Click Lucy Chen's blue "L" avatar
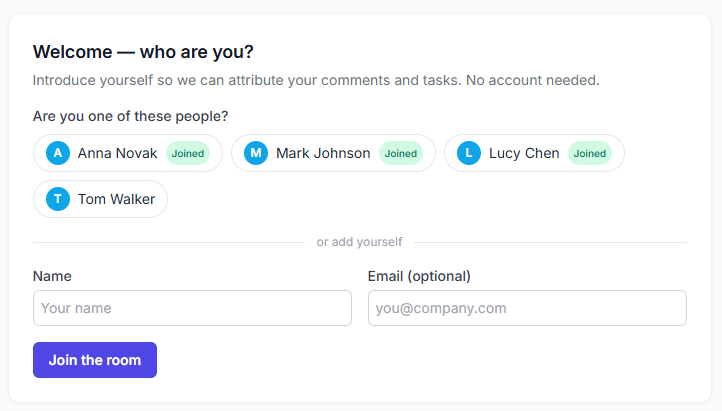Image resolution: width=722 pixels, height=411 pixels. pos(469,153)
